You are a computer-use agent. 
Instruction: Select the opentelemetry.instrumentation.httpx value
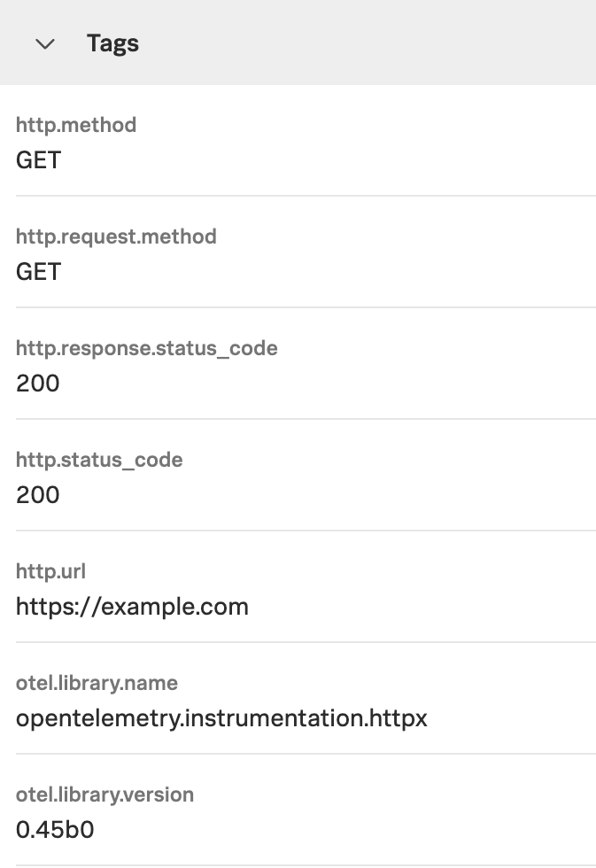pyautogui.click(x=221, y=718)
